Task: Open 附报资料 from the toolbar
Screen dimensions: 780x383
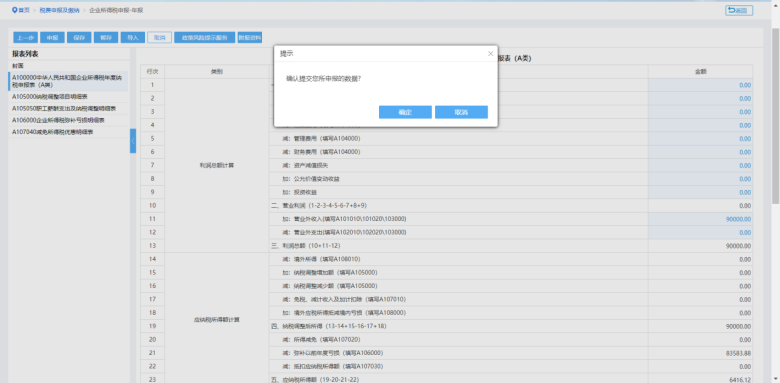Action: click(250, 37)
